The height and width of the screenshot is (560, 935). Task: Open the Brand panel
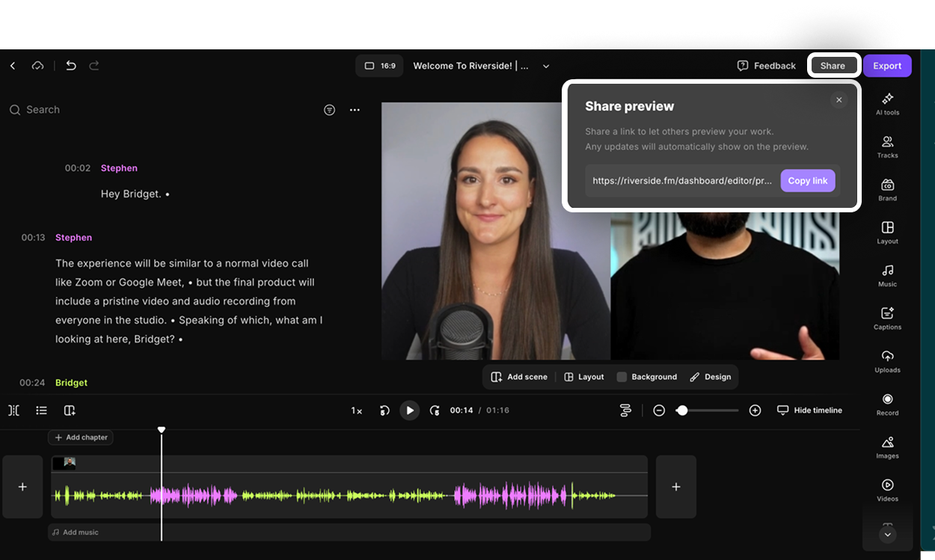(x=887, y=189)
